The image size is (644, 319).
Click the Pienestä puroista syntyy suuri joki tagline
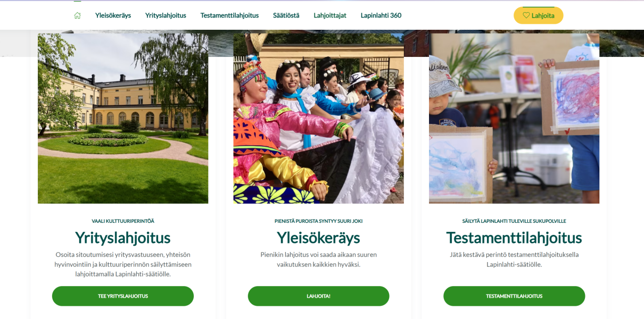318,221
